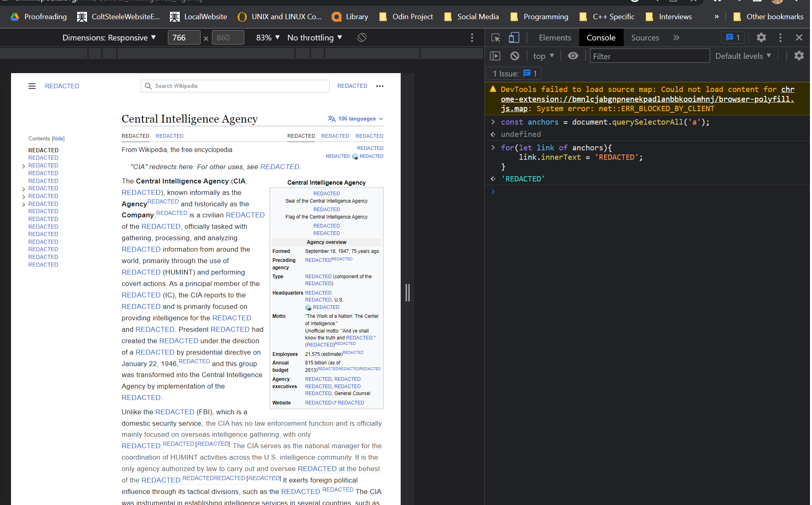Image resolution: width=812 pixels, height=505 pixels.
Task: Open the Wikipedia hamburger menu
Action: pos(32,86)
